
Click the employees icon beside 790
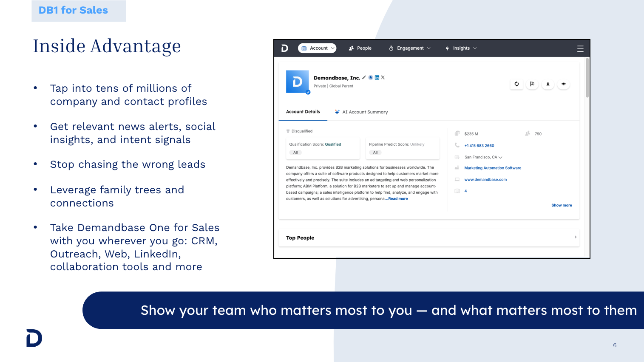click(528, 133)
